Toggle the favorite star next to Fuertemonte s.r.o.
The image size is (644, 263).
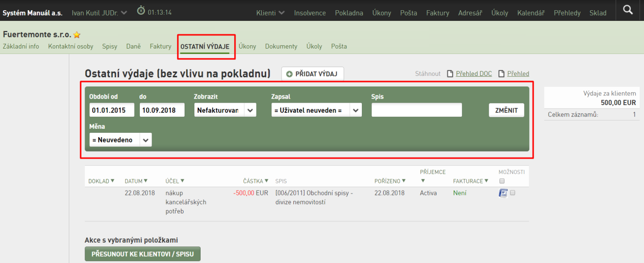pyautogui.click(x=77, y=35)
